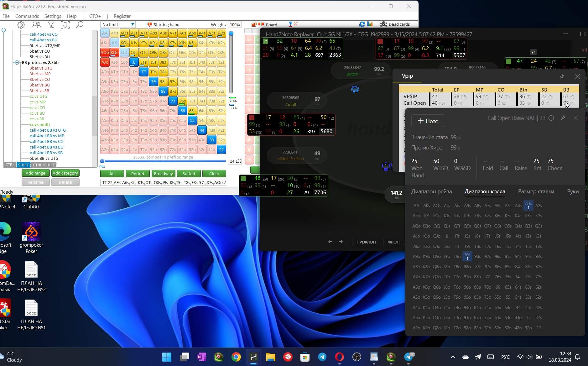Image resolution: width=588 pixels, height=366 pixels.
Task: Open the No limit dropdown
Action: click(x=118, y=24)
